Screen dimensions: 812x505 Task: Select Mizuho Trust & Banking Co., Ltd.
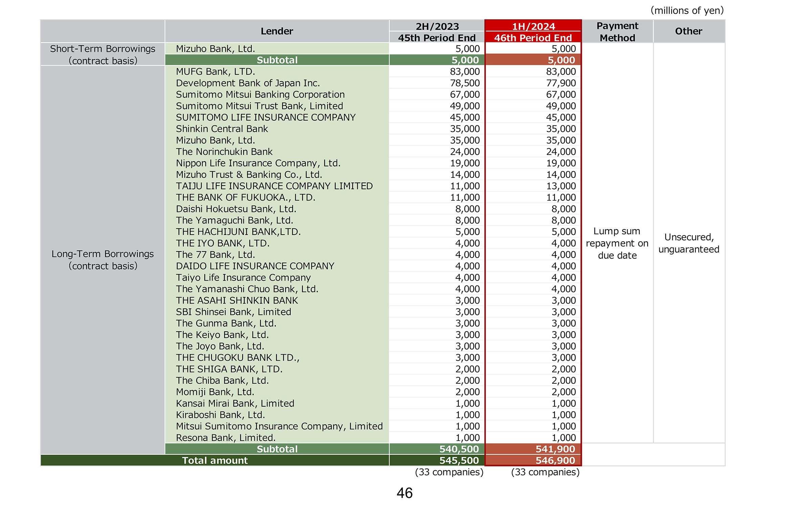(x=249, y=175)
